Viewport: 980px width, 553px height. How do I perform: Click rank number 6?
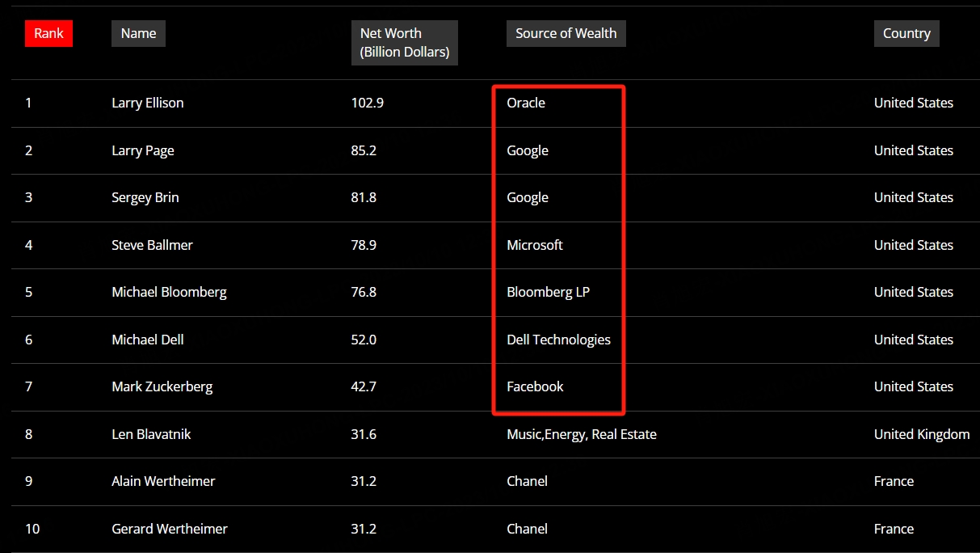(28, 340)
